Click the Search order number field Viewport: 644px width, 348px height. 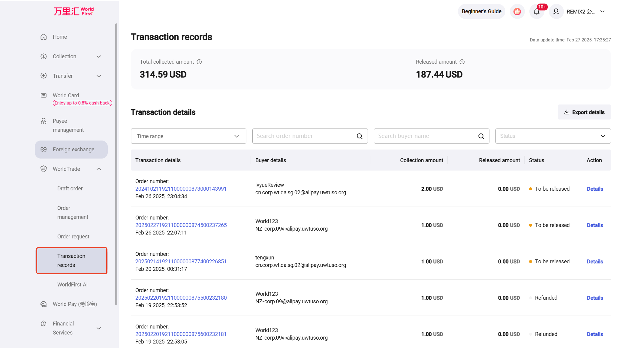point(305,136)
